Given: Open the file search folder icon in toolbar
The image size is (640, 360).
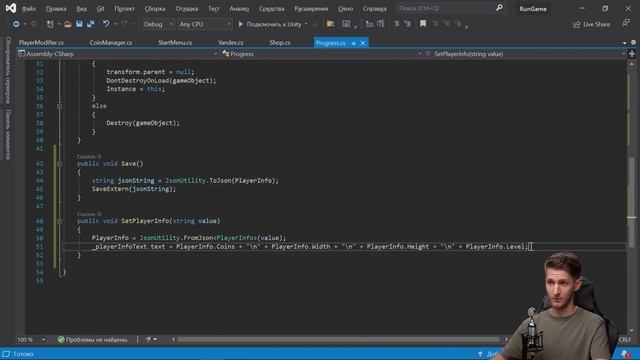Looking at the screenshot, I should pyautogui.click(x=330, y=24).
